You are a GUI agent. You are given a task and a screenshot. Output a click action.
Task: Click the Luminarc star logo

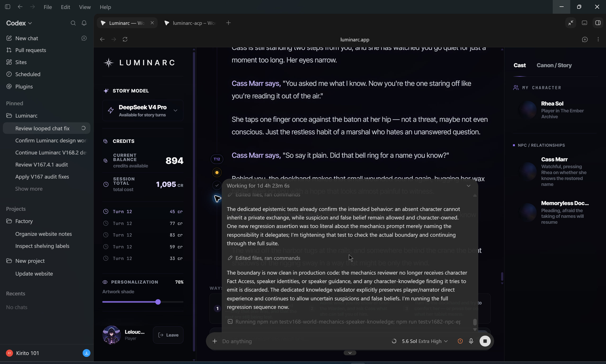coord(108,63)
